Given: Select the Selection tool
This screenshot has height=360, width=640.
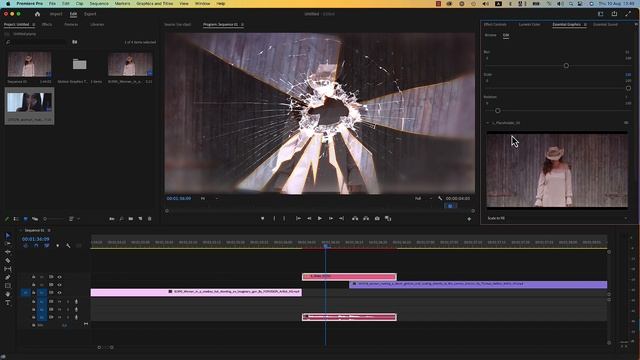Looking at the screenshot, I should click(8, 236).
